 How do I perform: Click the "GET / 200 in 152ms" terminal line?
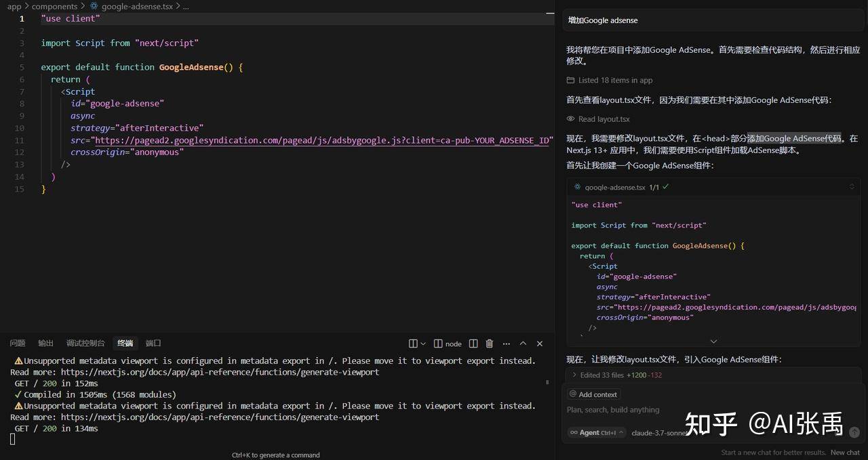56,383
